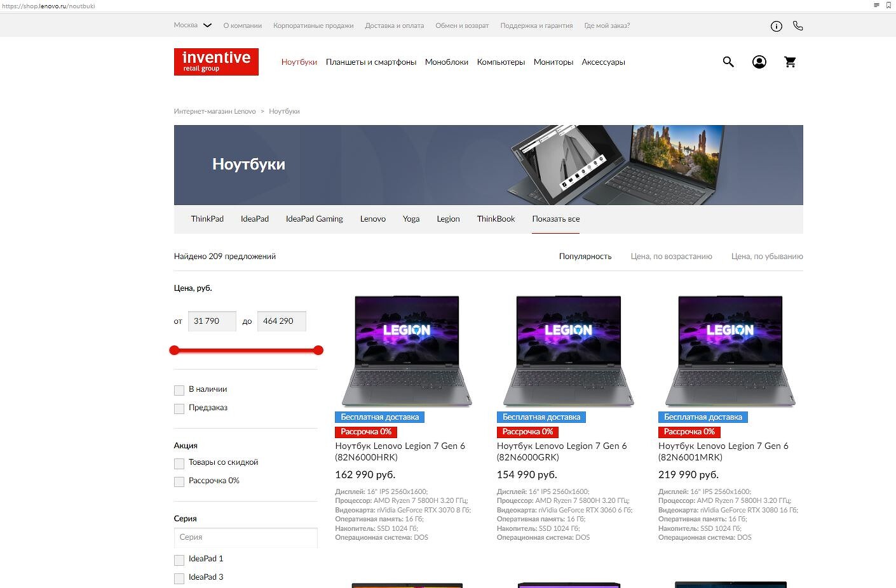Click 'Рассрочка 0%' badge on 82N6000GRK
896x588 pixels.
pos(527,432)
